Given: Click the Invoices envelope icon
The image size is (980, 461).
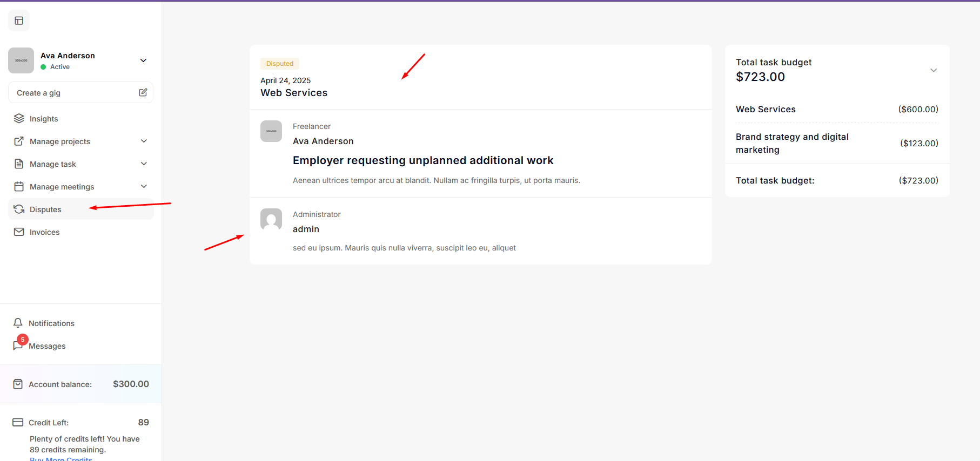Looking at the screenshot, I should coord(19,232).
